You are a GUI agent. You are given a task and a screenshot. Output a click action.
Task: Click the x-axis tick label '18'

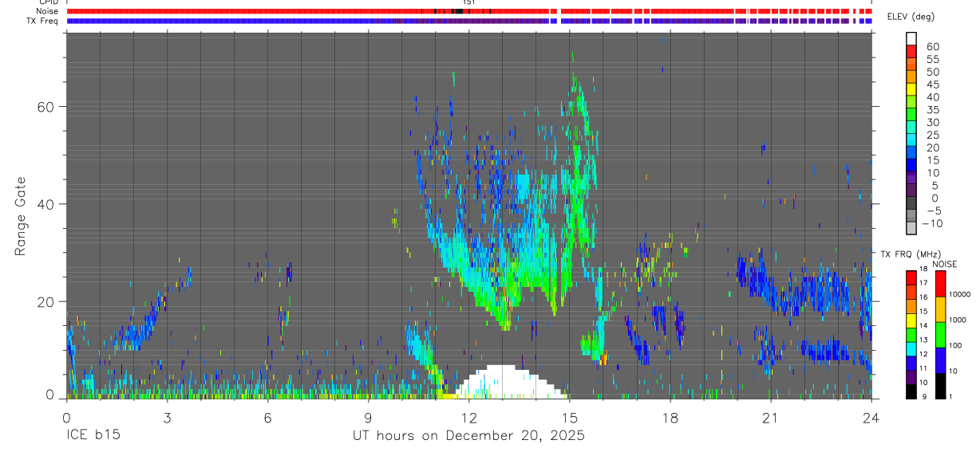pos(670,418)
